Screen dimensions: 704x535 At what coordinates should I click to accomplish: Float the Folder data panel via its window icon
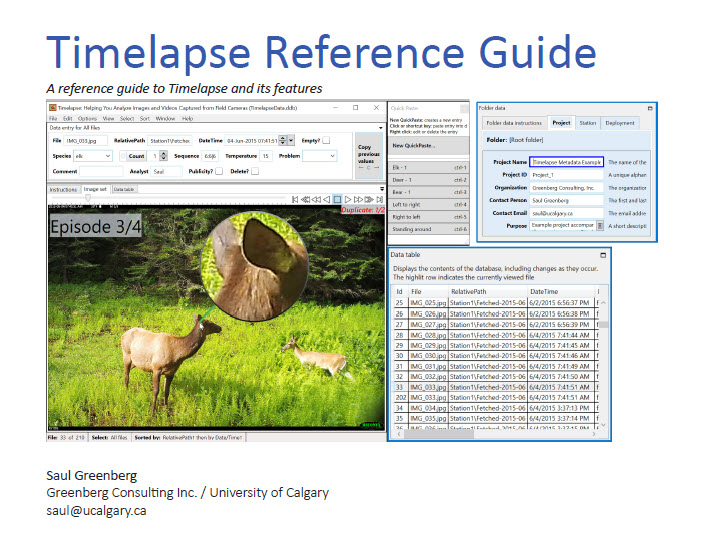(x=650, y=108)
